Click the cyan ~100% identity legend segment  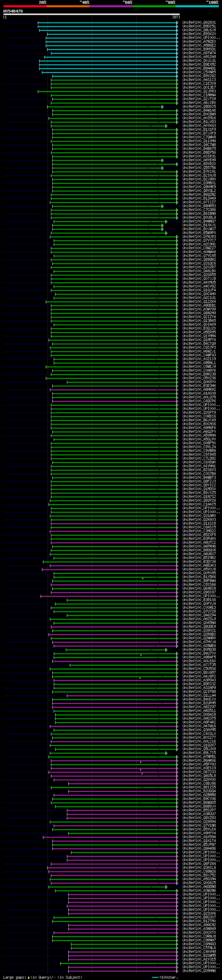(x=197, y=6)
